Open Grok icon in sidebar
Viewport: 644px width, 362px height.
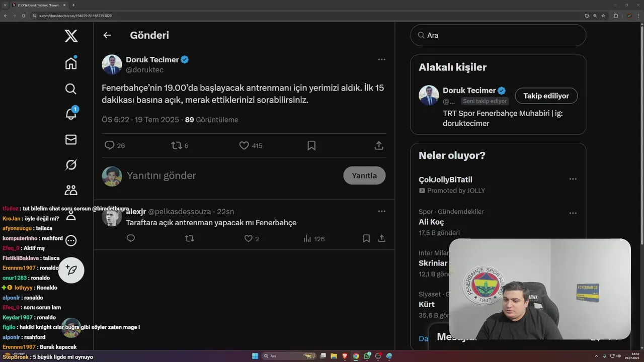pyautogui.click(x=71, y=165)
